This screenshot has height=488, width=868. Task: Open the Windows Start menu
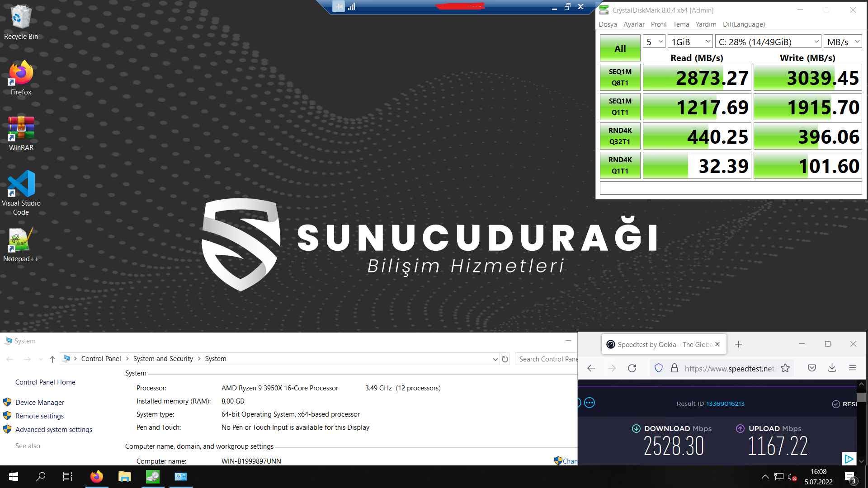(x=14, y=477)
